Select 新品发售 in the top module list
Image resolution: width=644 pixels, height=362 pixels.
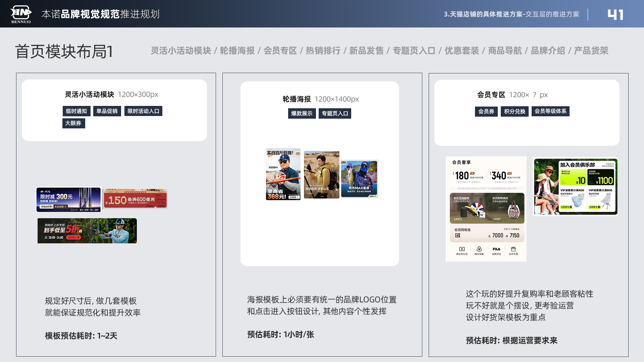pyautogui.click(x=366, y=51)
